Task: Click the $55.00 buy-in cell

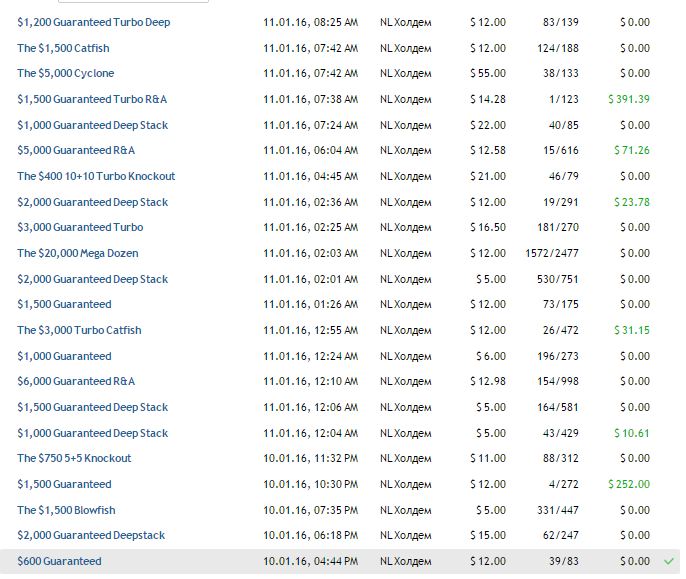Action: pyautogui.click(x=488, y=73)
